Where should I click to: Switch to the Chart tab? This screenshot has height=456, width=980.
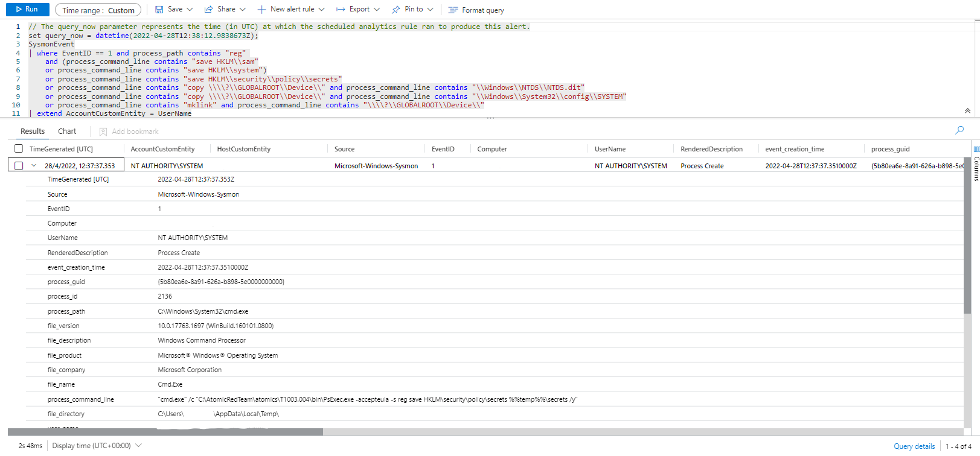coord(67,131)
